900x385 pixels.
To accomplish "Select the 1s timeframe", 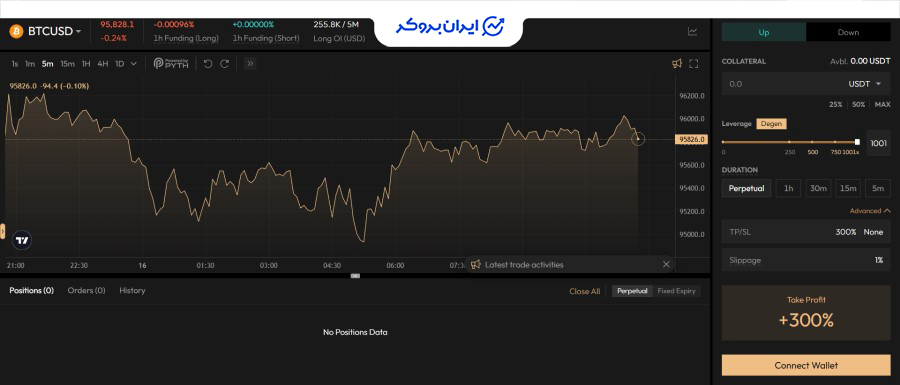I will tap(14, 64).
